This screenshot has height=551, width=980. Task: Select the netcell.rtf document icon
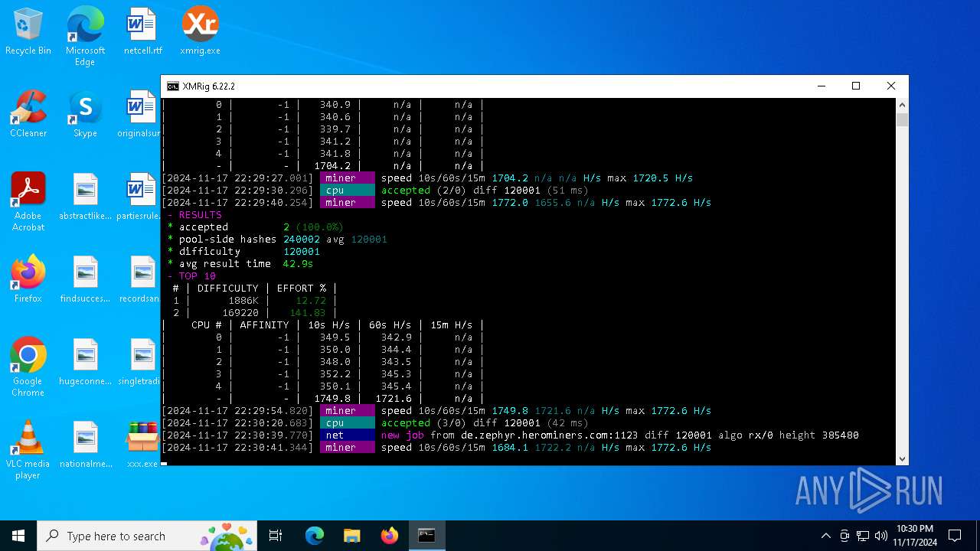[x=142, y=31]
